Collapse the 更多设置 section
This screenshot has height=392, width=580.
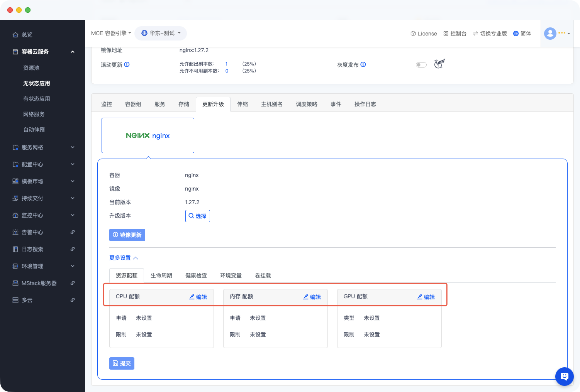tap(124, 258)
